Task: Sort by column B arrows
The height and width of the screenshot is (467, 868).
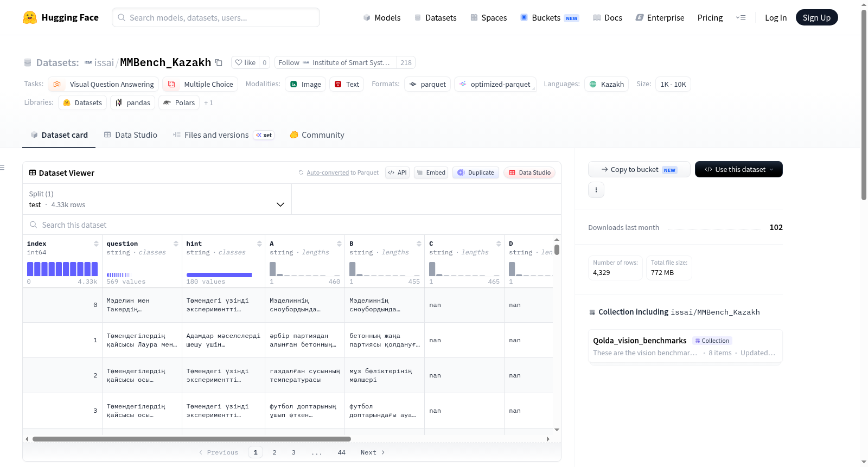Action: pos(419,244)
